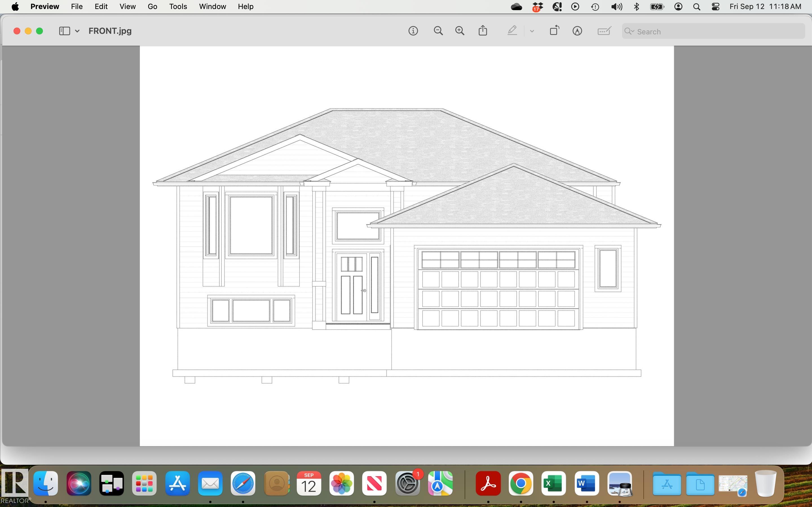Toggle the sidebar view button
812x507 pixels.
coord(64,31)
